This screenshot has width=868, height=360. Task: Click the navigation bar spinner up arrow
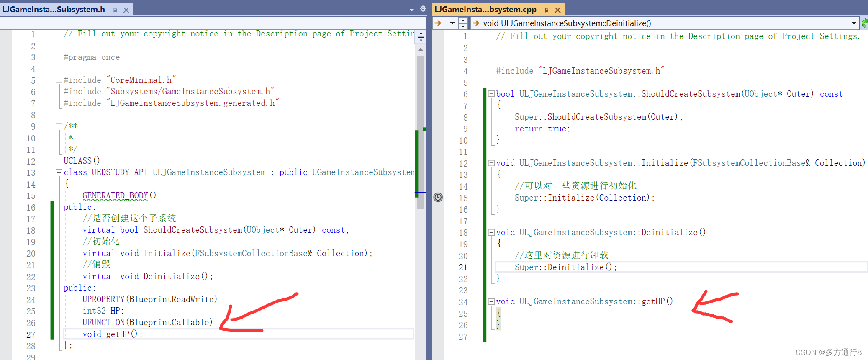pyautogui.click(x=463, y=20)
